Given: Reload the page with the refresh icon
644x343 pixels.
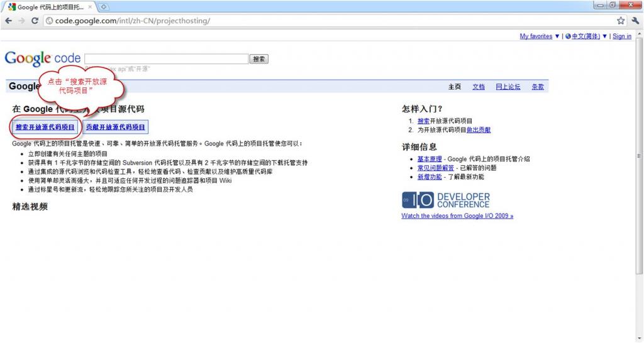Looking at the screenshot, I should click(x=35, y=21).
